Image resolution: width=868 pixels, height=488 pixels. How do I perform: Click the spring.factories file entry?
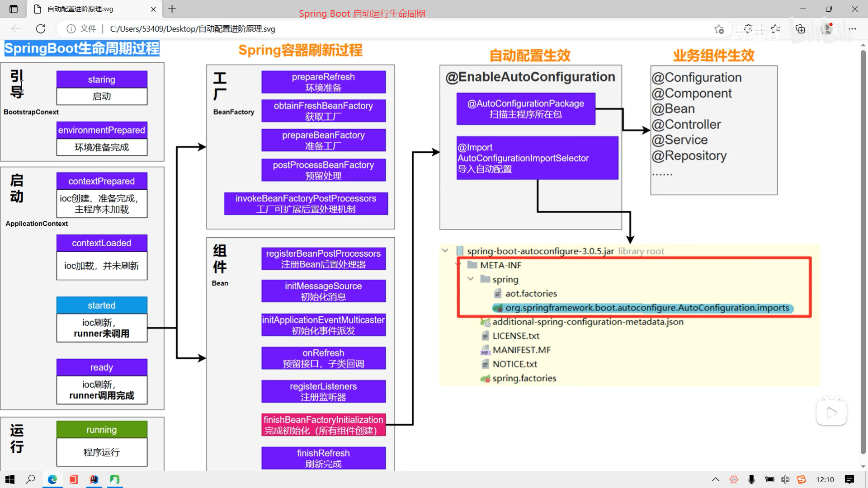(x=524, y=378)
